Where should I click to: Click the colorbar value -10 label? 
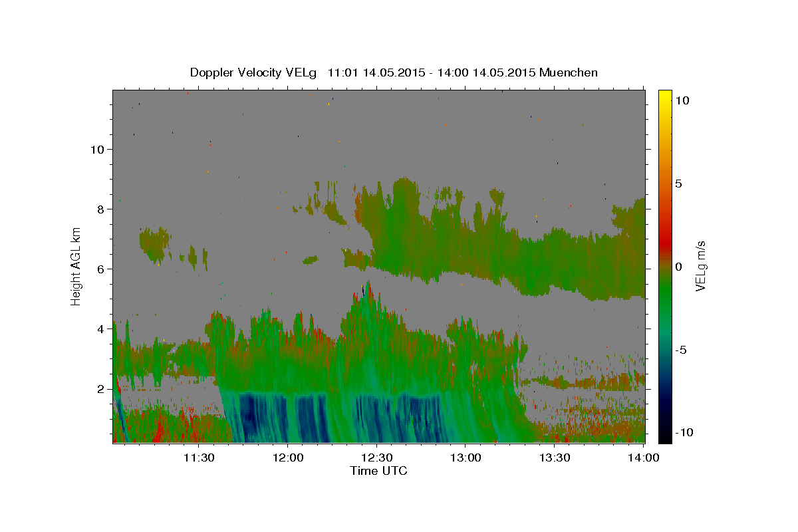684,433
